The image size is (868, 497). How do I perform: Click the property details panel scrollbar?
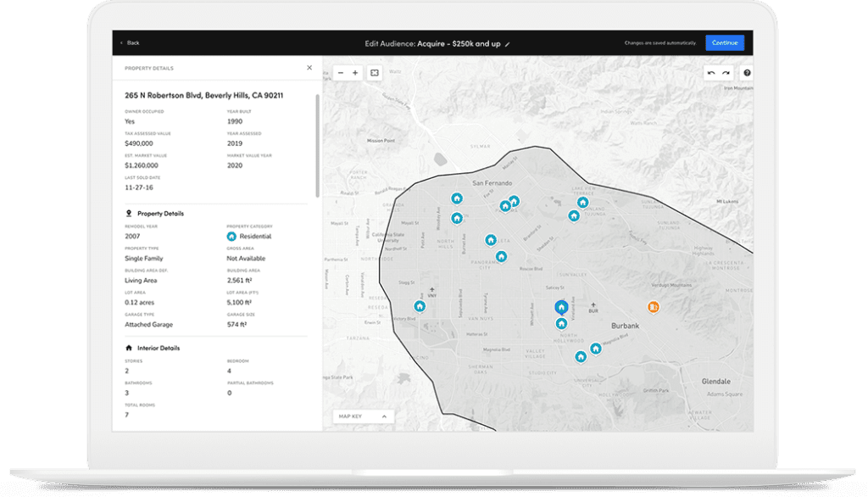point(318,144)
